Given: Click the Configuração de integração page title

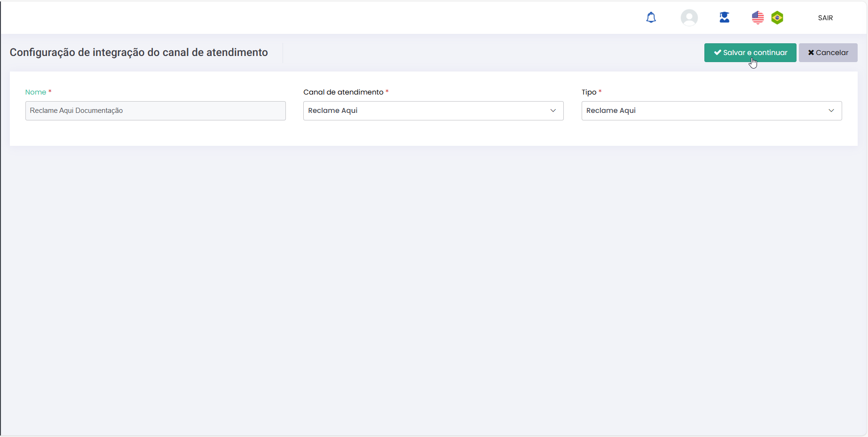Looking at the screenshot, I should [139, 52].
